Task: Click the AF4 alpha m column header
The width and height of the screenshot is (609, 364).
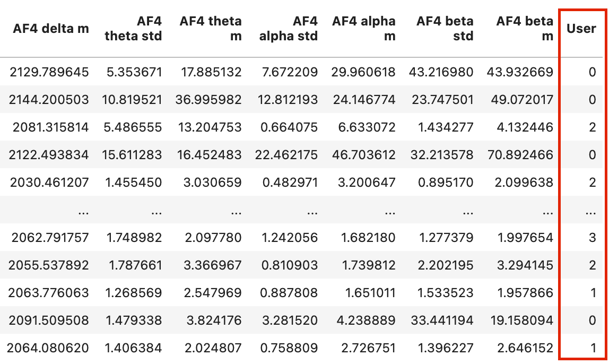Action: 363,28
